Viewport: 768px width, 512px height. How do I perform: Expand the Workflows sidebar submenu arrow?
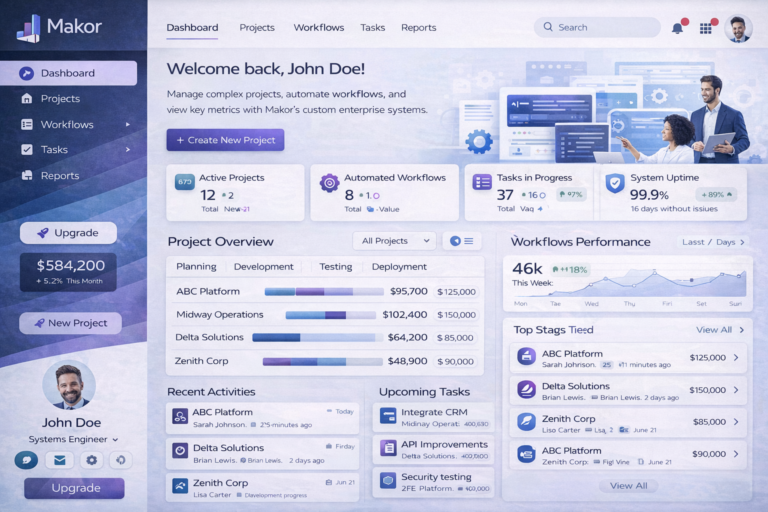coord(128,124)
